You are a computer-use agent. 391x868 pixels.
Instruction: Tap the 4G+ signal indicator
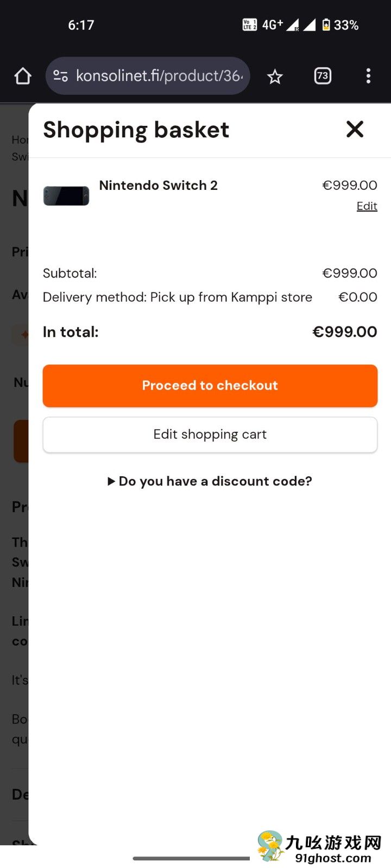coord(272,25)
